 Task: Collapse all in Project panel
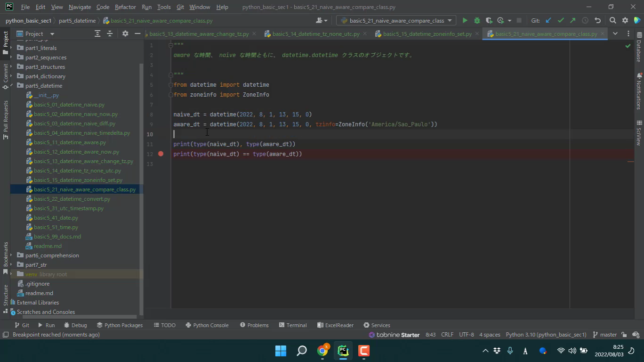click(110, 33)
